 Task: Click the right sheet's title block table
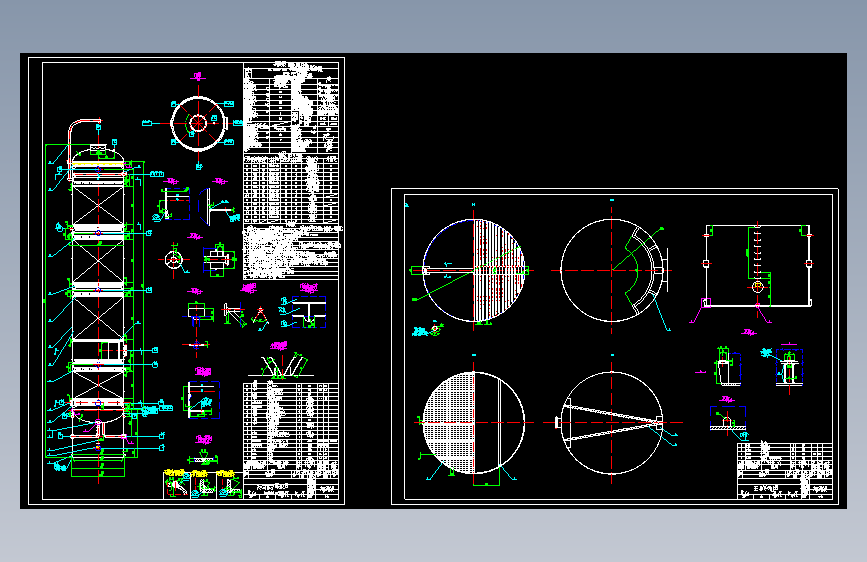785,471
